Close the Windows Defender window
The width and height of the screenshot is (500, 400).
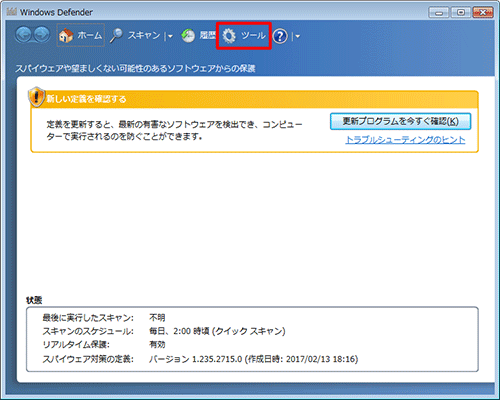click(482, 13)
